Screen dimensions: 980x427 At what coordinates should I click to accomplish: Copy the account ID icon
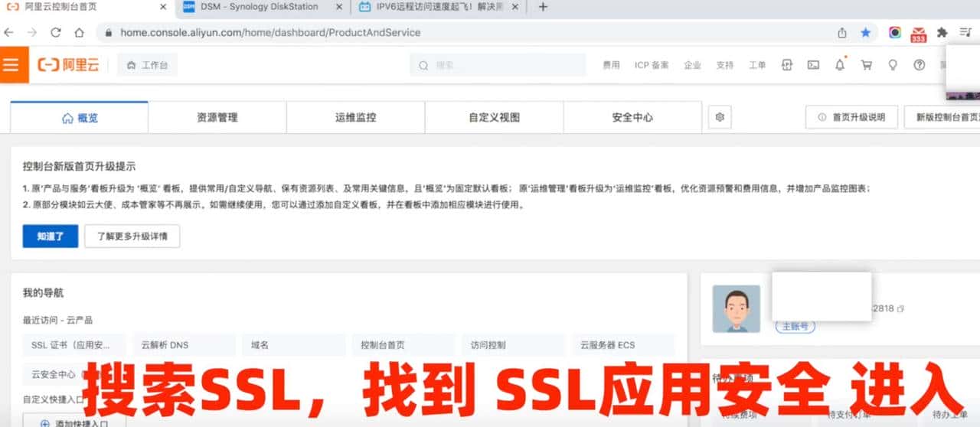pos(901,308)
